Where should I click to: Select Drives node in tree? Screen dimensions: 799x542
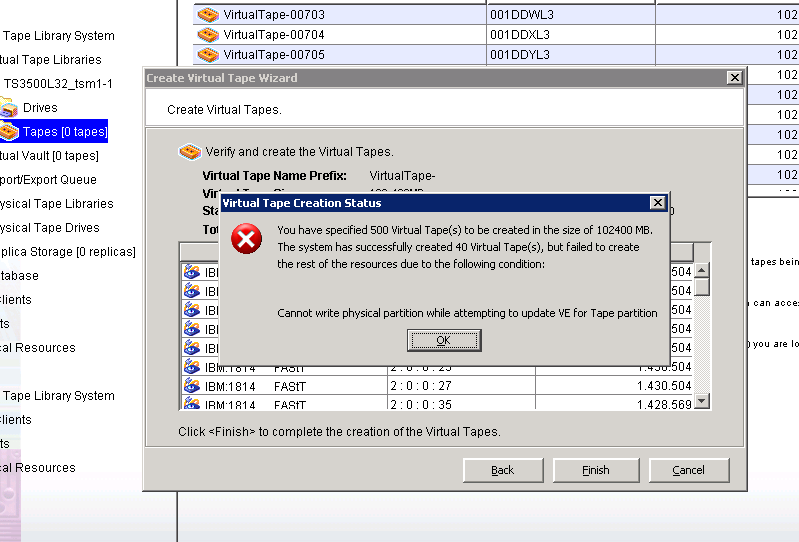click(x=40, y=107)
